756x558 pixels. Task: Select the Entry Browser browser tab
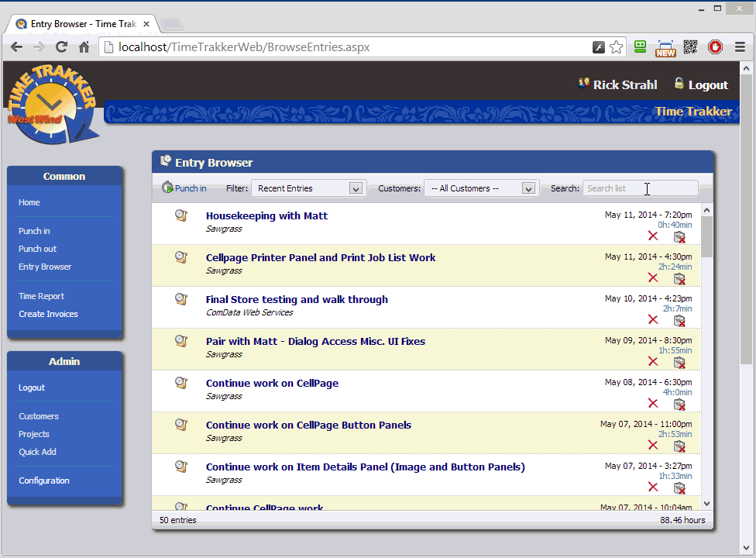(x=77, y=23)
